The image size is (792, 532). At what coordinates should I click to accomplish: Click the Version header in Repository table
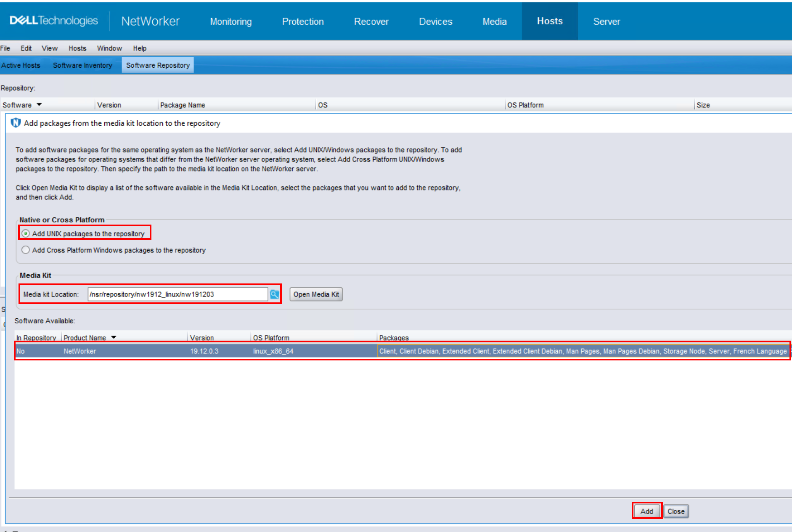click(x=127, y=105)
